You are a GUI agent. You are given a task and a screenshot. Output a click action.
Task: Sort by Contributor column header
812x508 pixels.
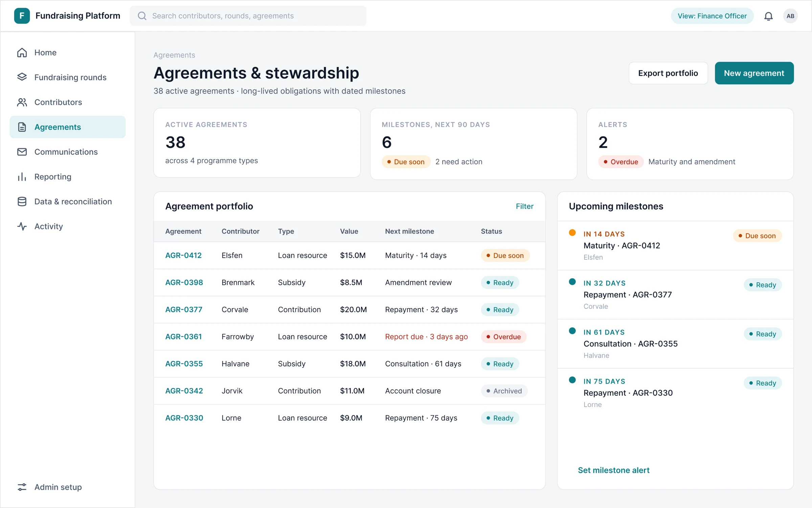click(241, 231)
